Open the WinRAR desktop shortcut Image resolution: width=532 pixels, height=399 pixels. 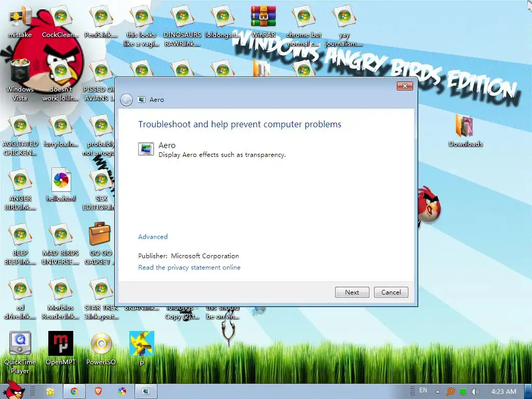coord(263,22)
